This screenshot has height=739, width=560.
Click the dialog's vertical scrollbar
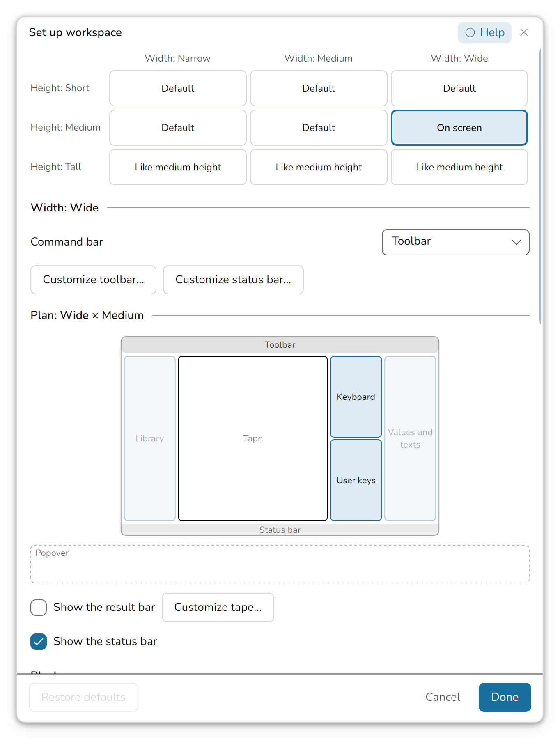(x=540, y=187)
